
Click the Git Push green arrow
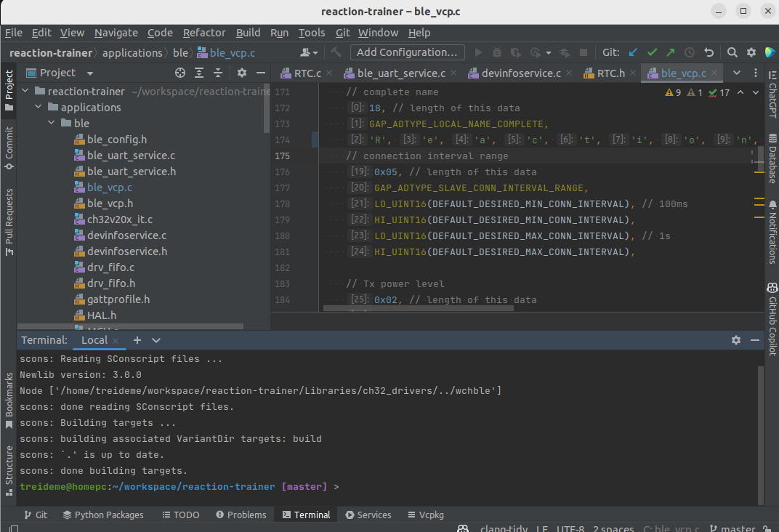click(x=670, y=52)
